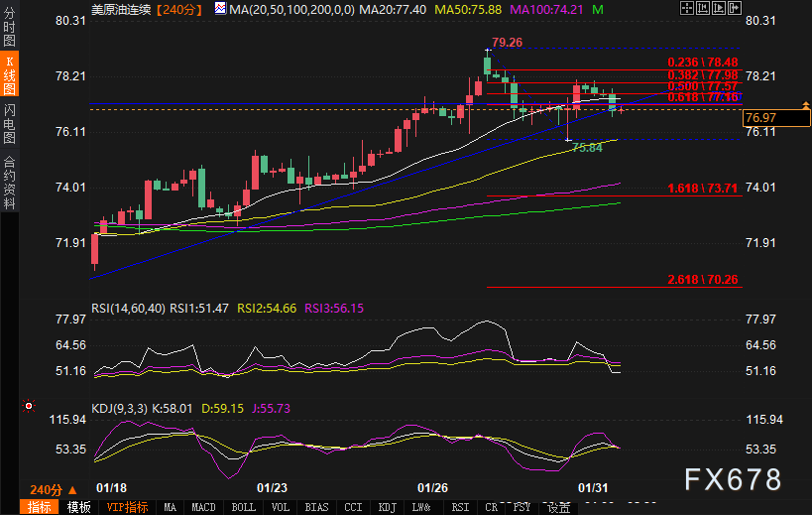Screen dimensions: 812x515
Task: Click the 01/23 date marker
Action: point(272,487)
